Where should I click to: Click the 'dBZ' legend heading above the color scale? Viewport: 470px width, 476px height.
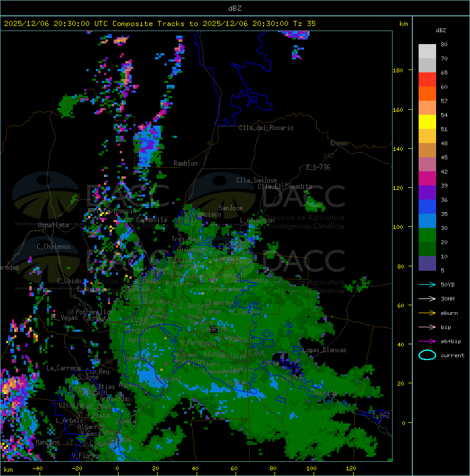(x=441, y=31)
